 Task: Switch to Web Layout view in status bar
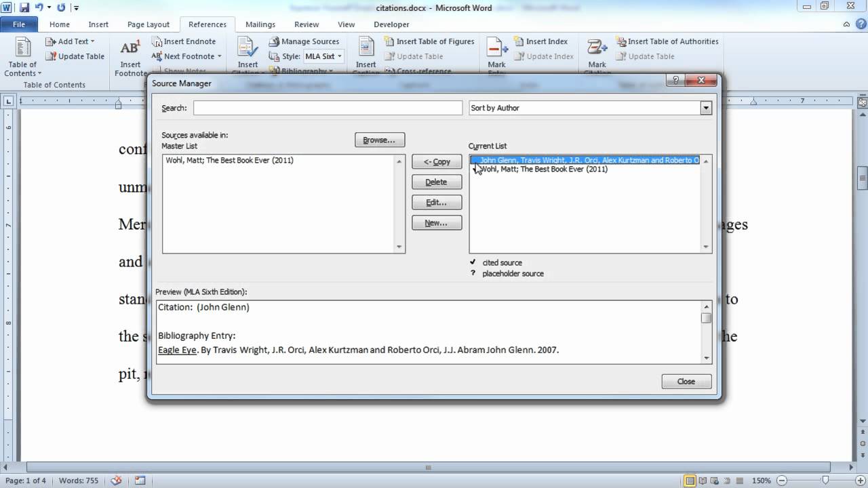coord(714,481)
